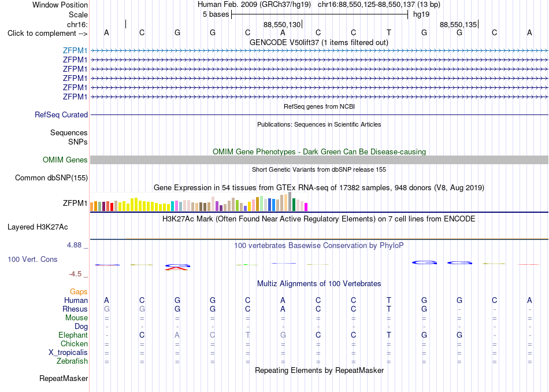Click the 4.88 PhyloP upper value
Viewport: 549px width, 392px height.
[74, 245]
